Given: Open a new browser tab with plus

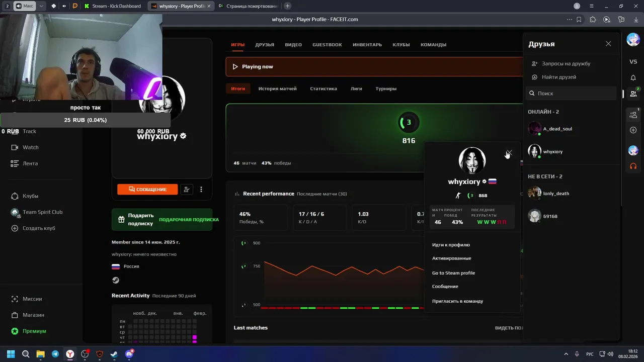Looking at the screenshot, I should tap(287, 6).
